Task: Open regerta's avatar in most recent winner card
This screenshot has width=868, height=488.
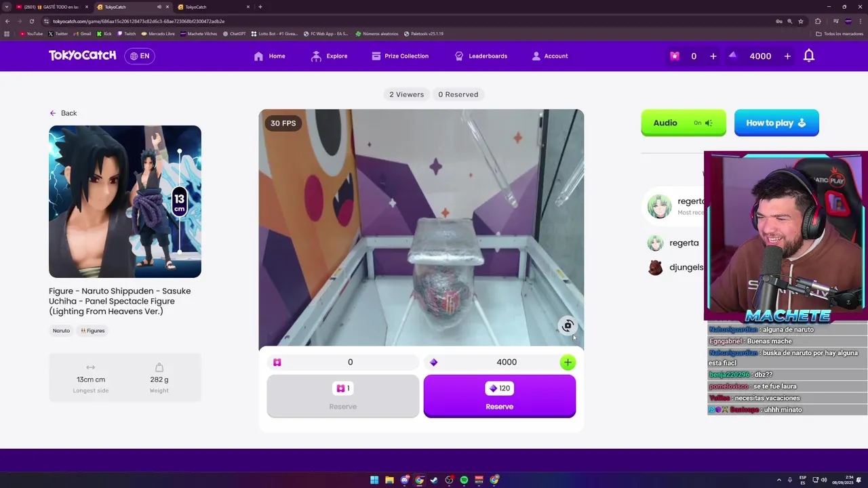Action: [659, 207]
